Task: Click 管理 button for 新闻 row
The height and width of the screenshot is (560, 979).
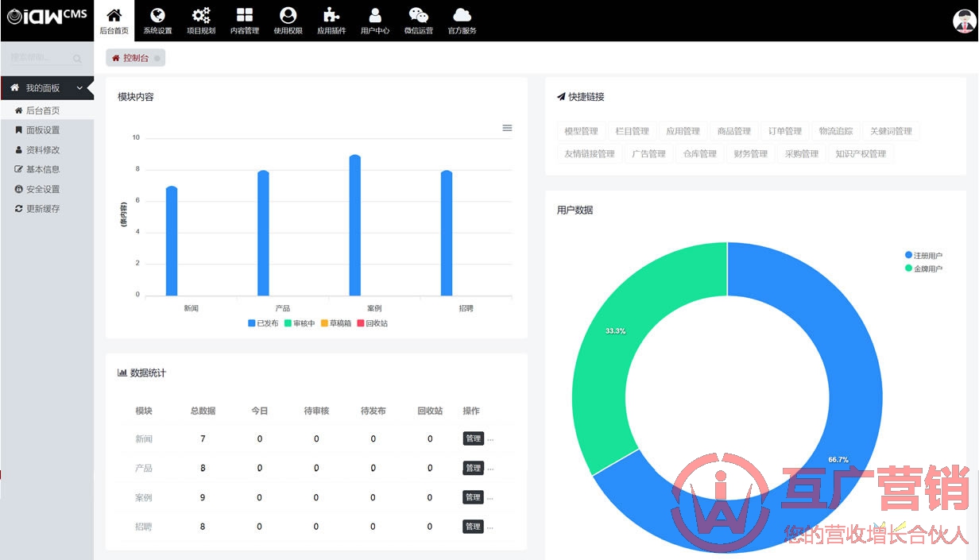Action: pos(473,438)
